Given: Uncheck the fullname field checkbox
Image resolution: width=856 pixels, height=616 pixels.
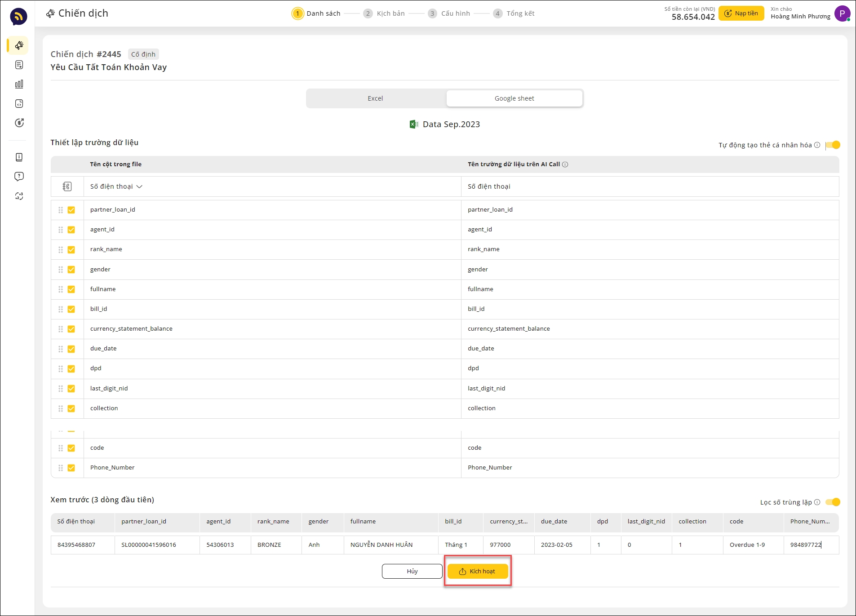Looking at the screenshot, I should point(71,289).
